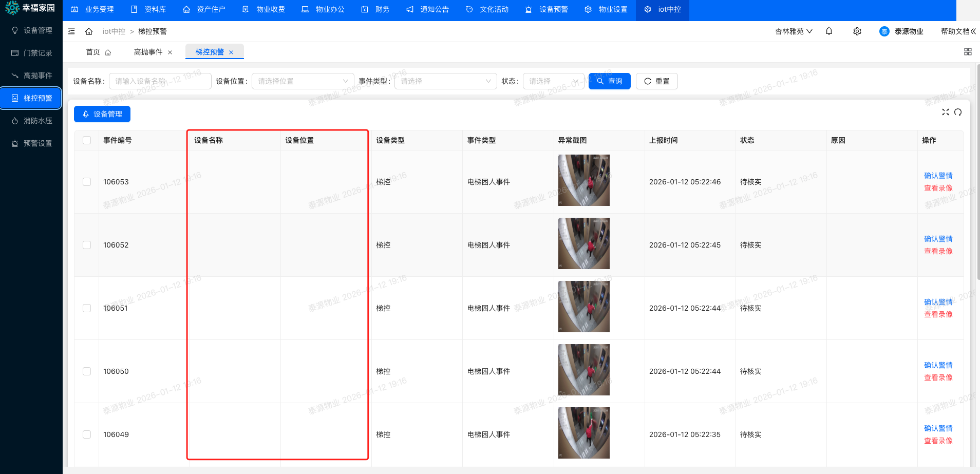Viewport: 980px width, 474px height.
Task: Click the fullscreen icon above the table
Action: (946, 112)
